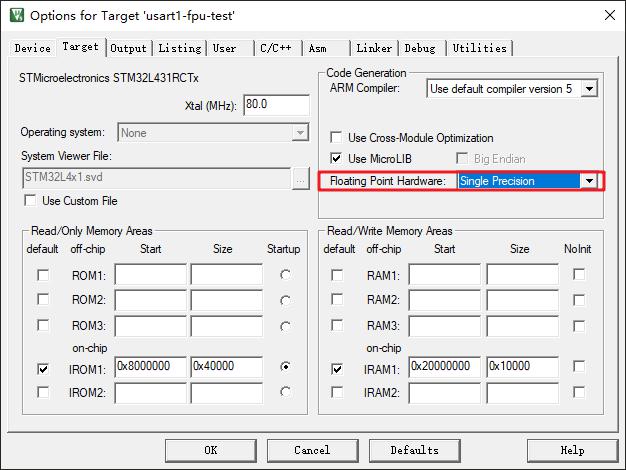Expand the Floating Point Hardware dropdown
Viewport: 626px width, 470px height.
[x=589, y=181]
